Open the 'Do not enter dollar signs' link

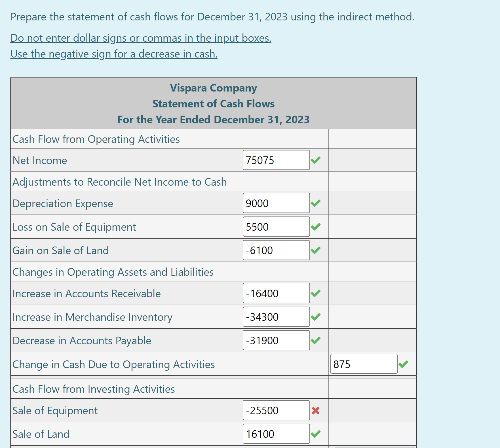pos(140,38)
